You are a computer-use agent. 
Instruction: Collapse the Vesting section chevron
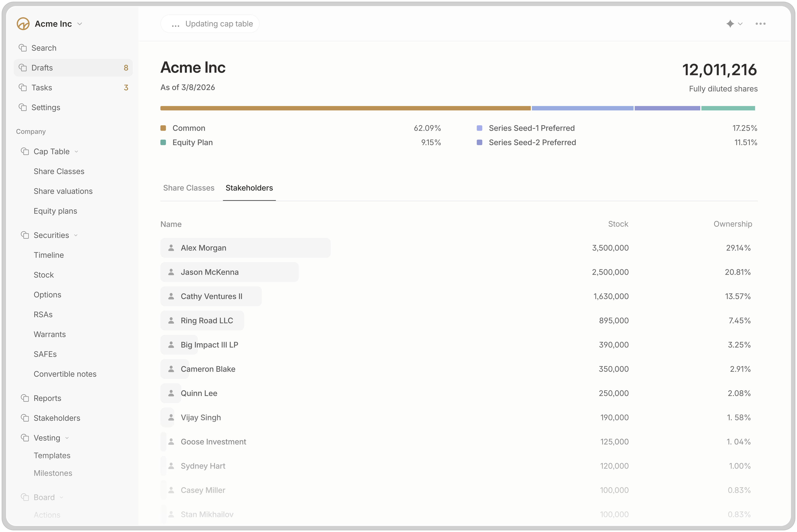[x=67, y=438]
